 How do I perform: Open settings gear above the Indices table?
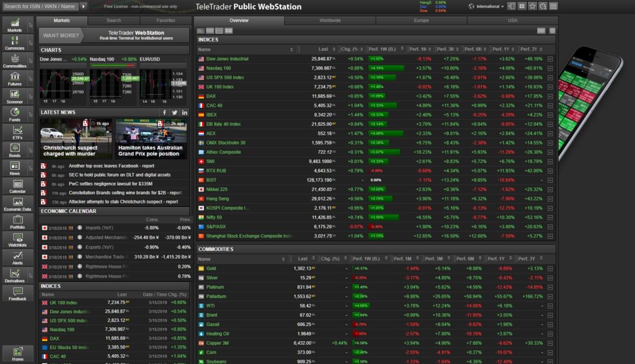point(553,30)
